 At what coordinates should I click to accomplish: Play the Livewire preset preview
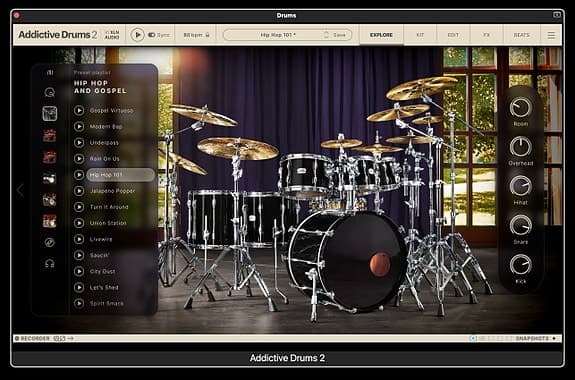pyautogui.click(x=79, y=239)
